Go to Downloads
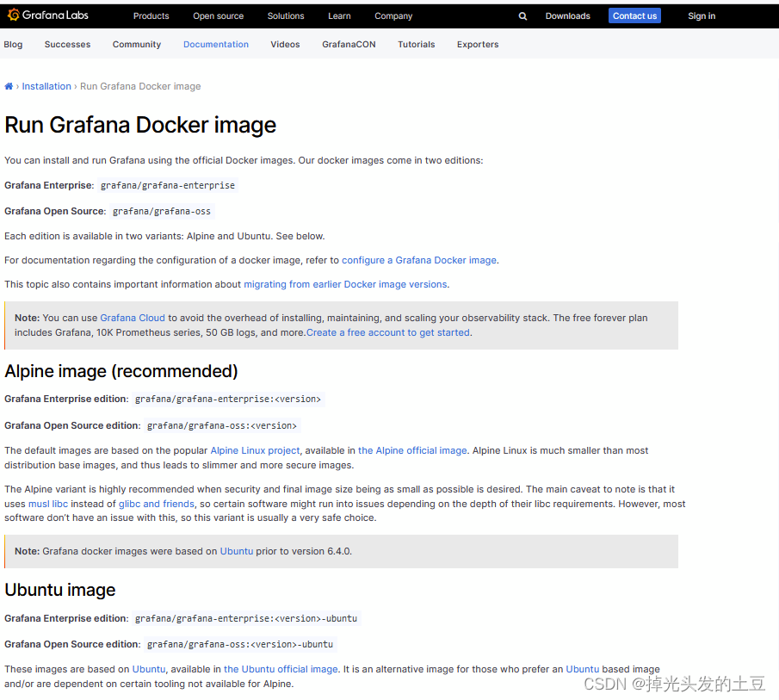The height and width of the screenshot is (700, 779). (568, 15)
